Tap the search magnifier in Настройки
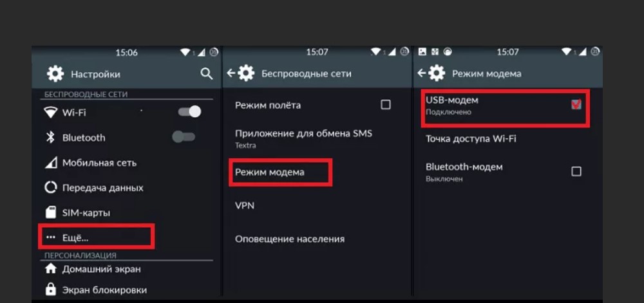The image size is (644, 303). pyautogui.click(x=206, y=74)
